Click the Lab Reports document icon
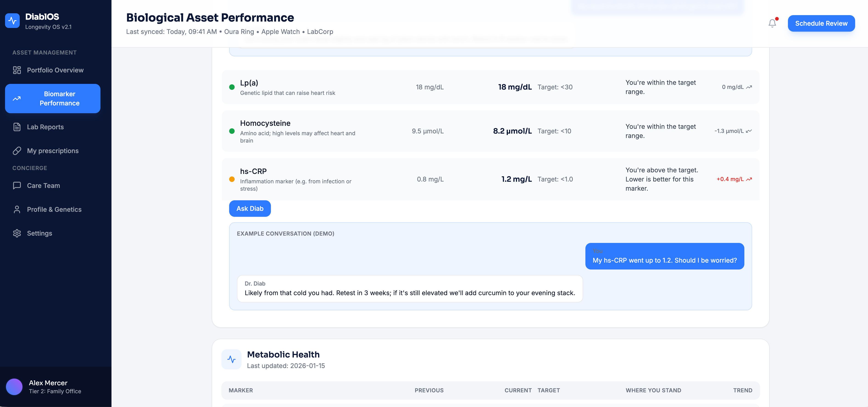 coord(17,127)
